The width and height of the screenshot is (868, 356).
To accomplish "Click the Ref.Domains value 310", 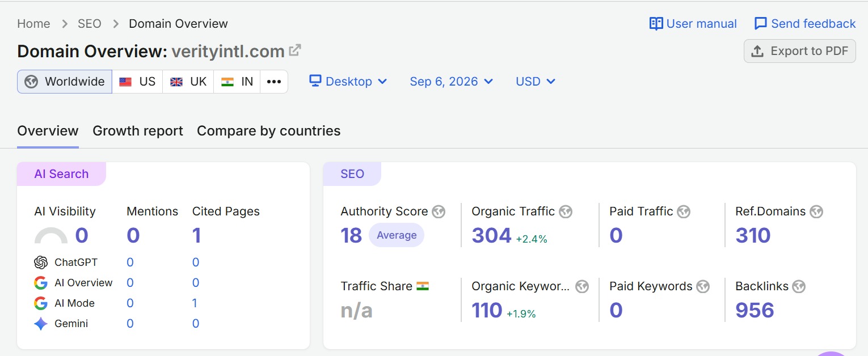I will 753,235.
